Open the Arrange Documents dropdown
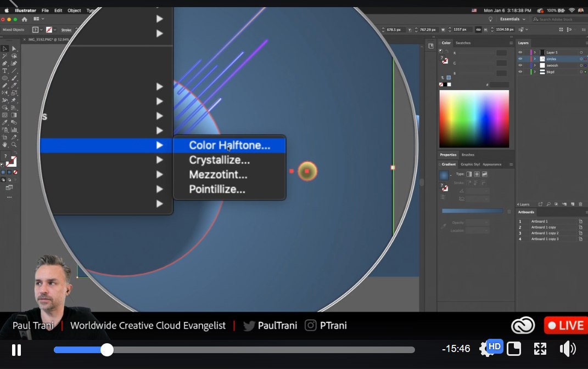The image size is (588, 369). click(x=38, y=19)
